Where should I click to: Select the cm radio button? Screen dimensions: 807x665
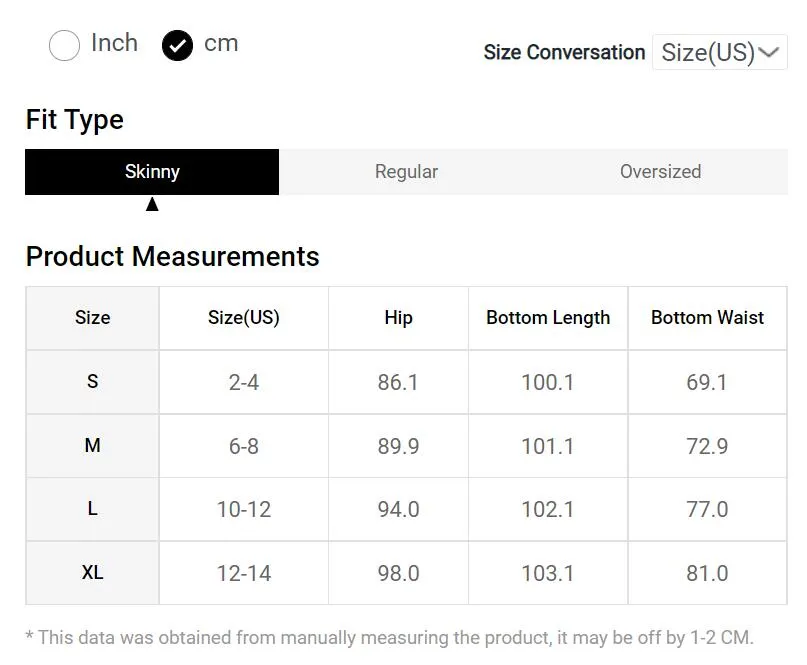(x=178, y=45)
